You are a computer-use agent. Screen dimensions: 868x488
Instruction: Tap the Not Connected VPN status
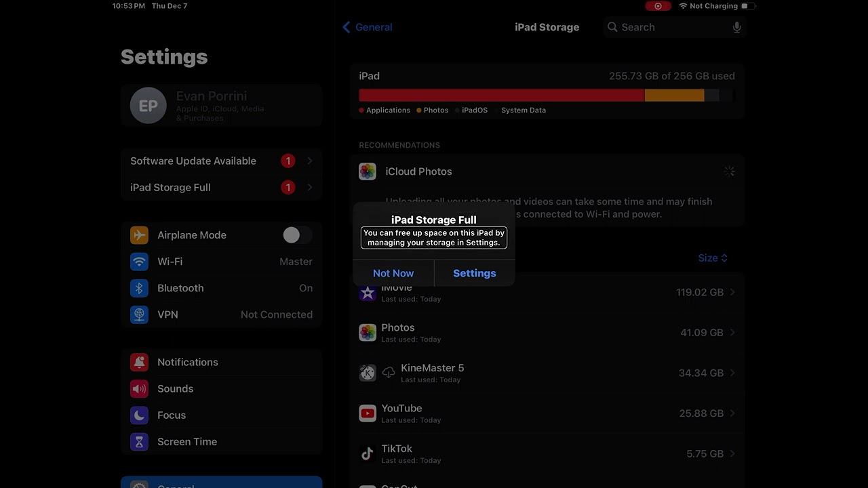point(277,314)
